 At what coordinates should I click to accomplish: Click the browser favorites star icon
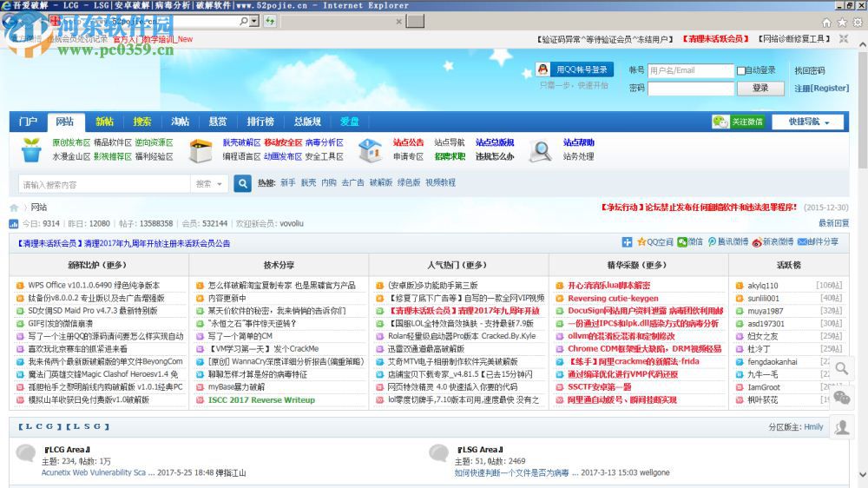click(842, 23)
